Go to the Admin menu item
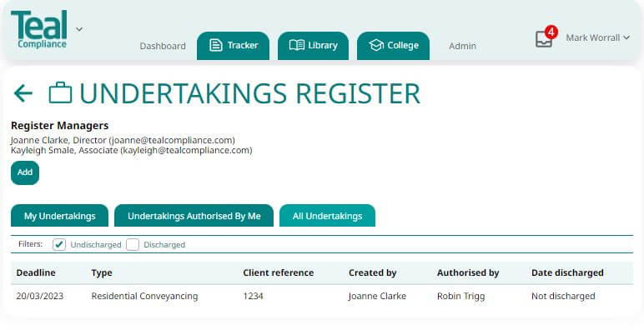This screenshot has width=644, height=330. tap(462, 46)
